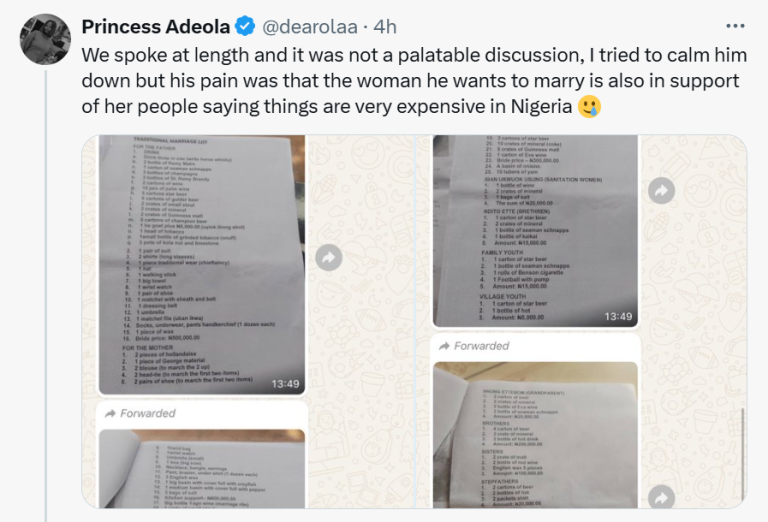The height and width of the screenshot is (522, 768).
Task: Click the Forwarded arrow icon under the left photo
Action: pyautogui.click(x=109, y=413)
